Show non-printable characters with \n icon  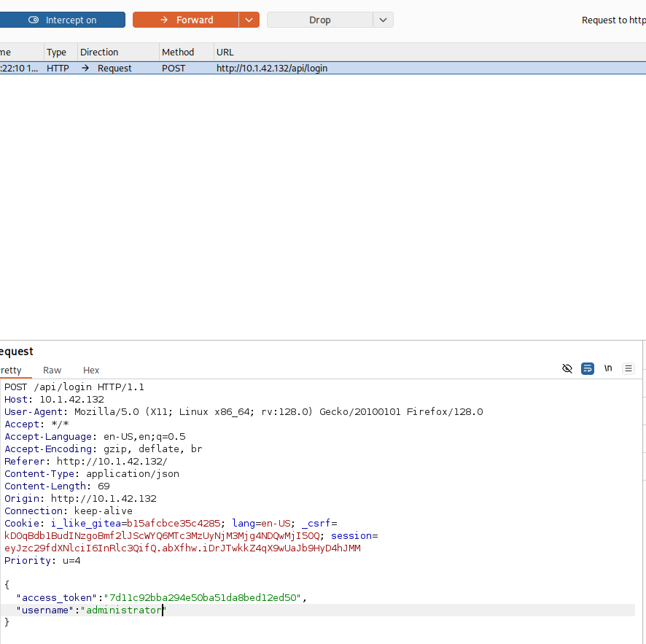pyautogui.click(x=608, y=369)
